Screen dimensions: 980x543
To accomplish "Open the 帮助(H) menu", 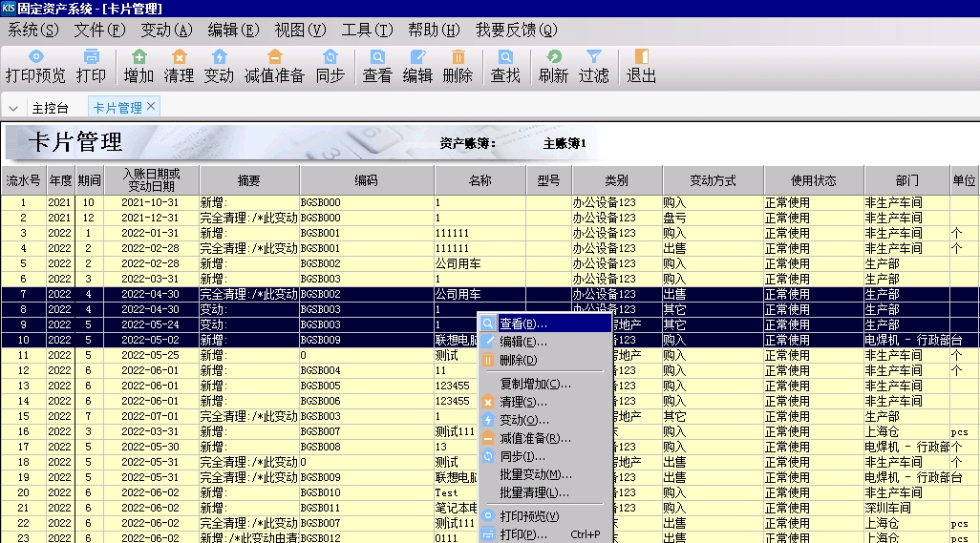I will click(435, 30).
